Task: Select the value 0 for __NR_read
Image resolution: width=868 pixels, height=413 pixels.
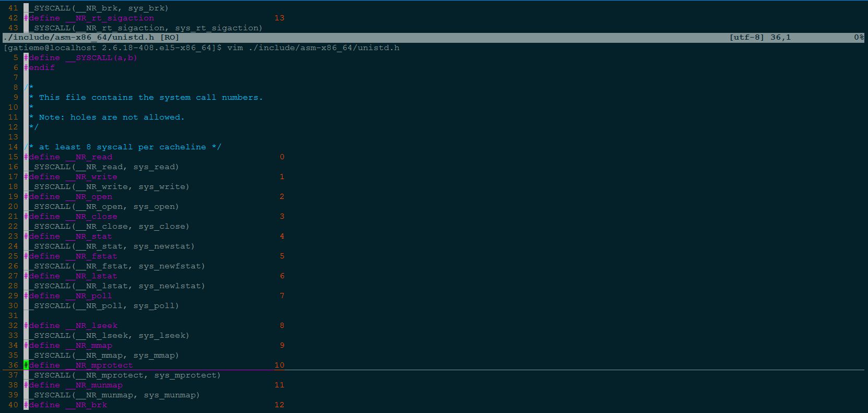Action: 282,157
